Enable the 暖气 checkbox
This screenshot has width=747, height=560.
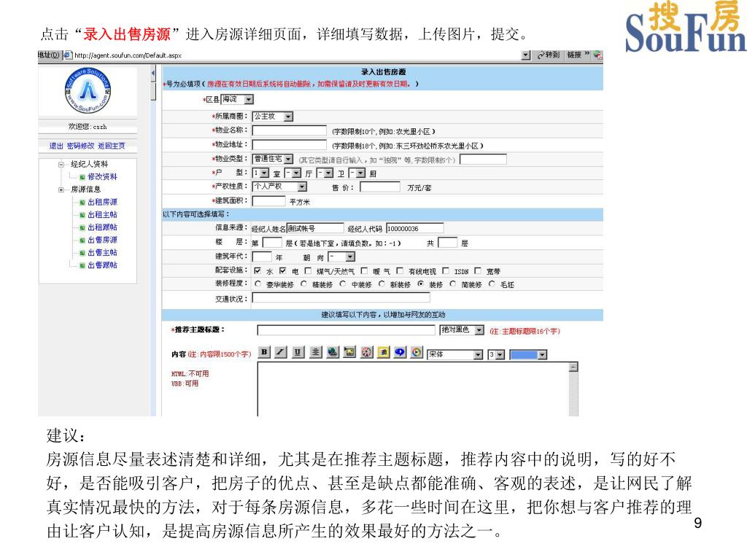click(x=364, y=271)
